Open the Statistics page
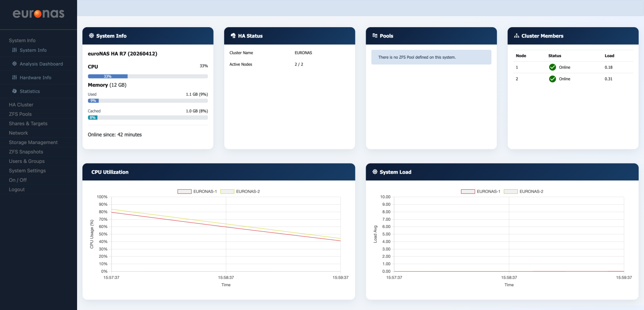This screenshot has width=644, height=310. (30, 92)
